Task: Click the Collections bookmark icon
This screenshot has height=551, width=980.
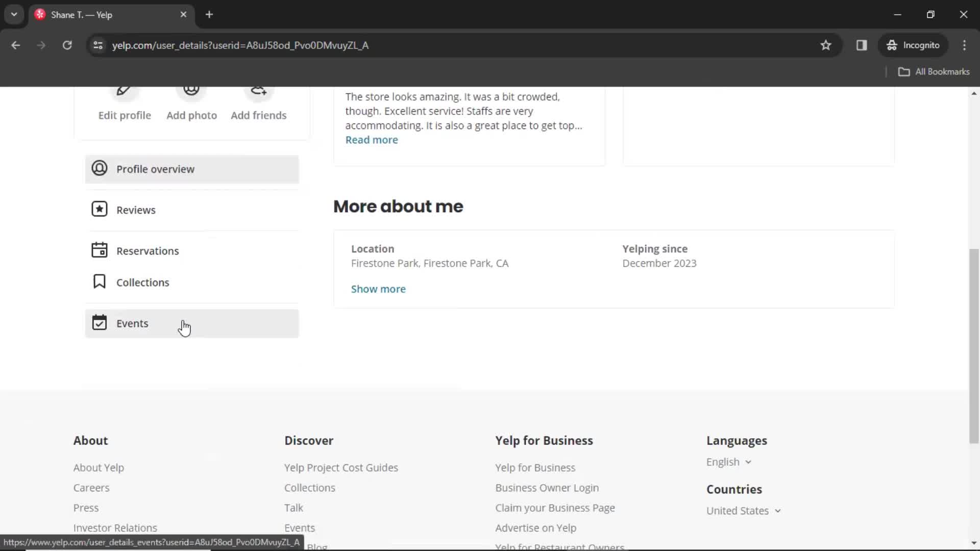Action: 100,282
